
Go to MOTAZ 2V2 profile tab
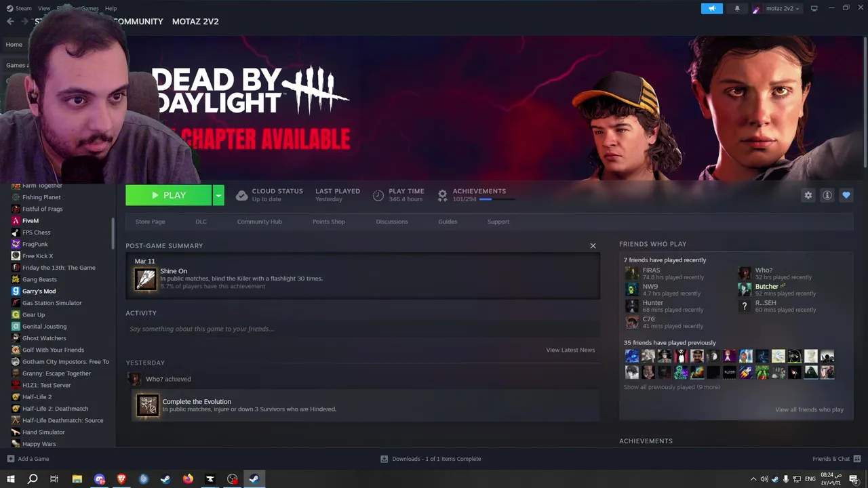(195, 22)
